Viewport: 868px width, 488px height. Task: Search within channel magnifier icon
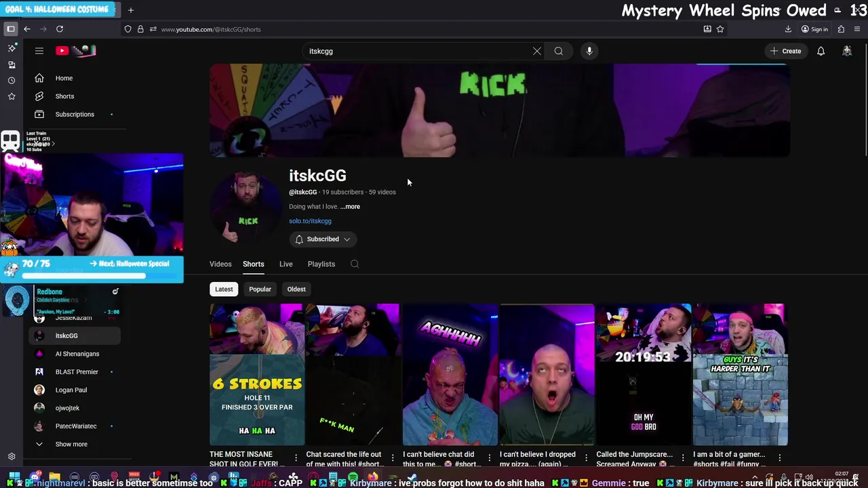(355, 264)
